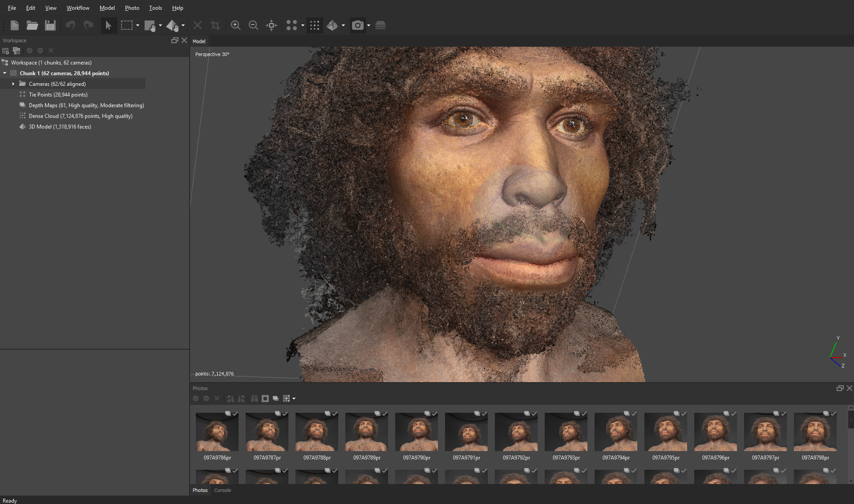Click the Reset View crosshair icon
The width and height of the screenshot is (854, 504).
(x=271, y=25)
